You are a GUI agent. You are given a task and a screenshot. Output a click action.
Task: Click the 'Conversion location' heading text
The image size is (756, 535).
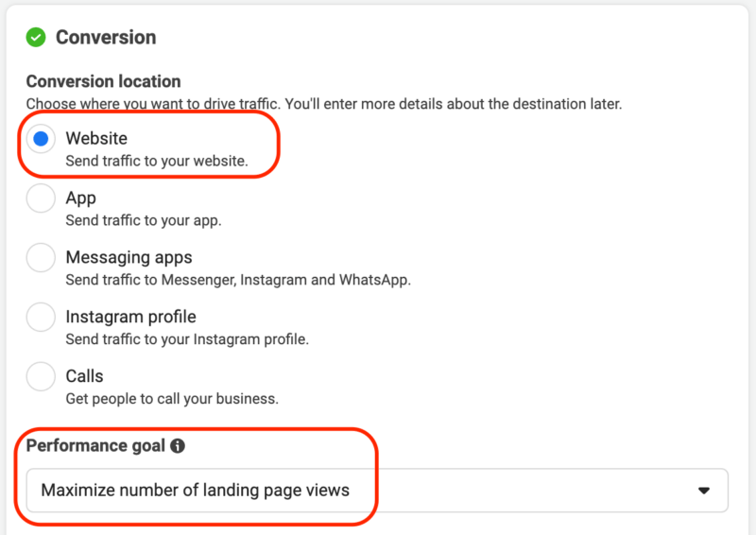[103, 81]
